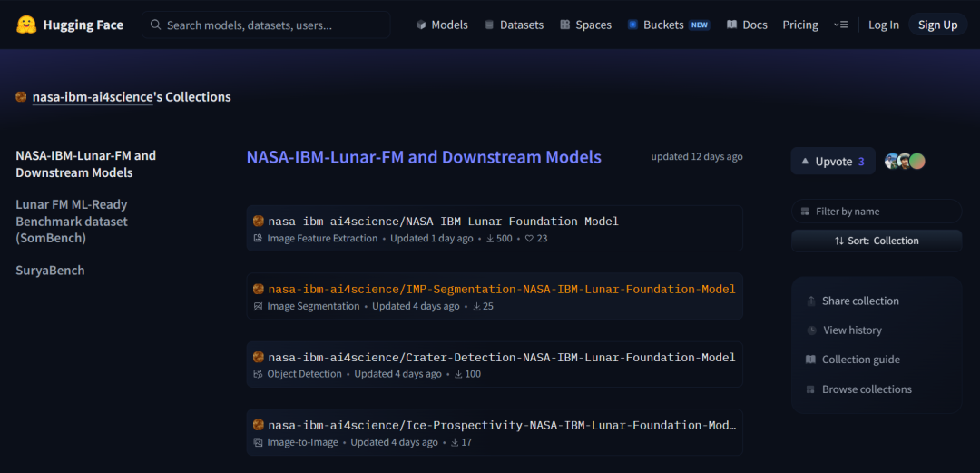This screenshot has height=473, width=980.
Task: Click the Hugging Face brand name
Action: click(x=83, y=25)
